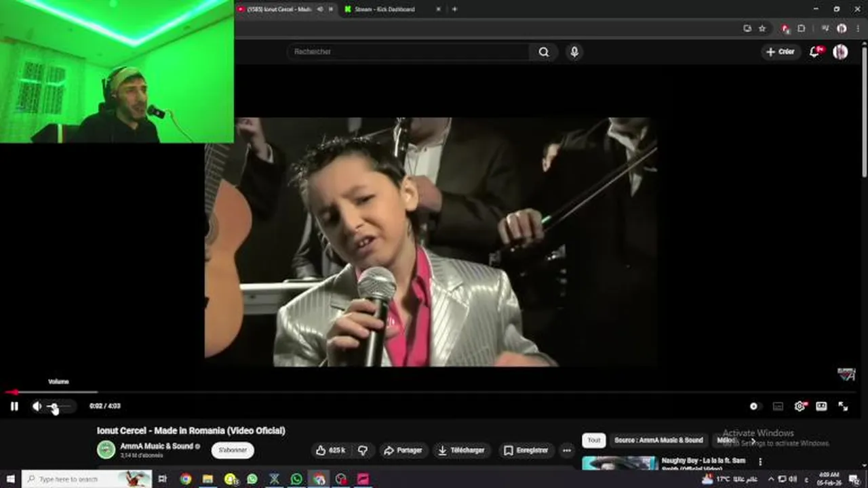Open the Windows notification center
Image resolution: width=868 pixels, height=488 pixels.
click(x=854, y=479)
